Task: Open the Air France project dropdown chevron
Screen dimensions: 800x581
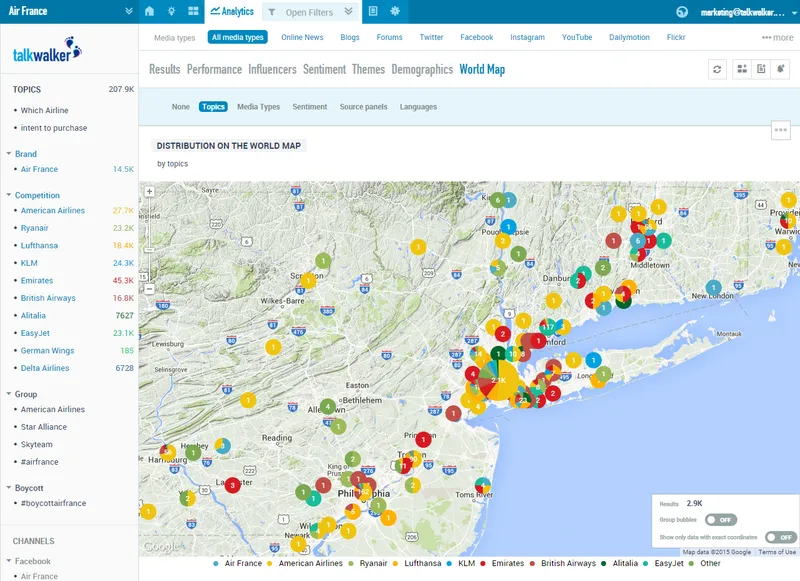Action: click(129, 11)
